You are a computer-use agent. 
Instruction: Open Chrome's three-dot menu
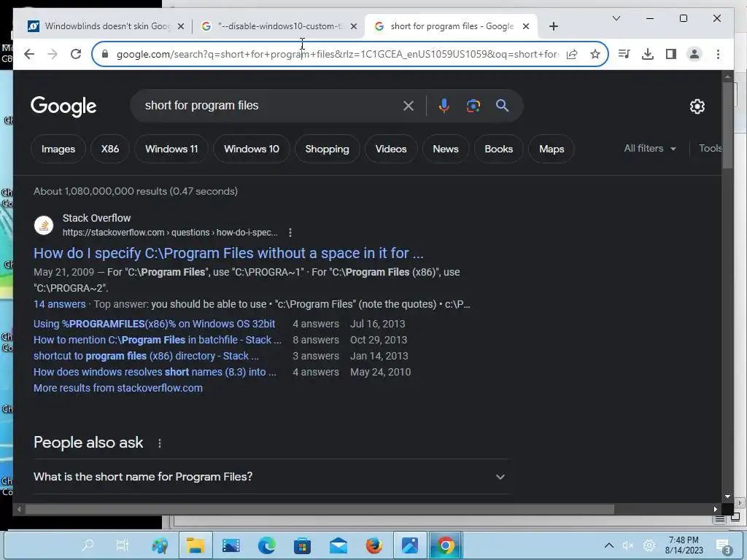(x=718, y=54)
